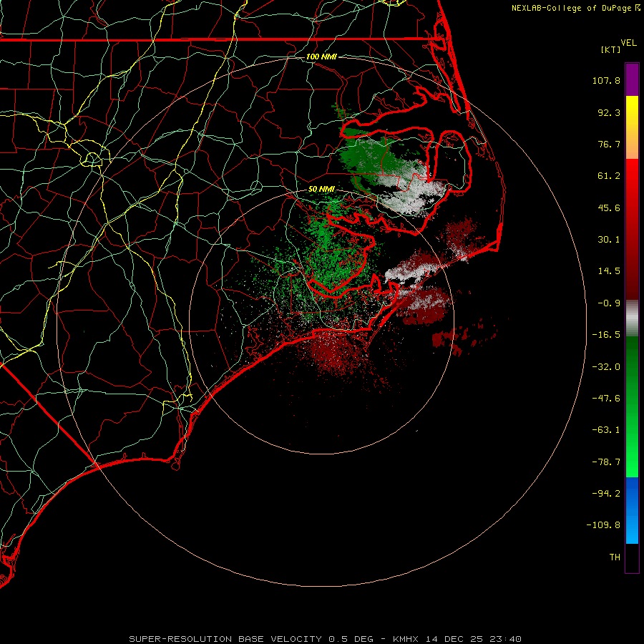
Task: Select the -32.0 scale value
Action: point(606,367)
